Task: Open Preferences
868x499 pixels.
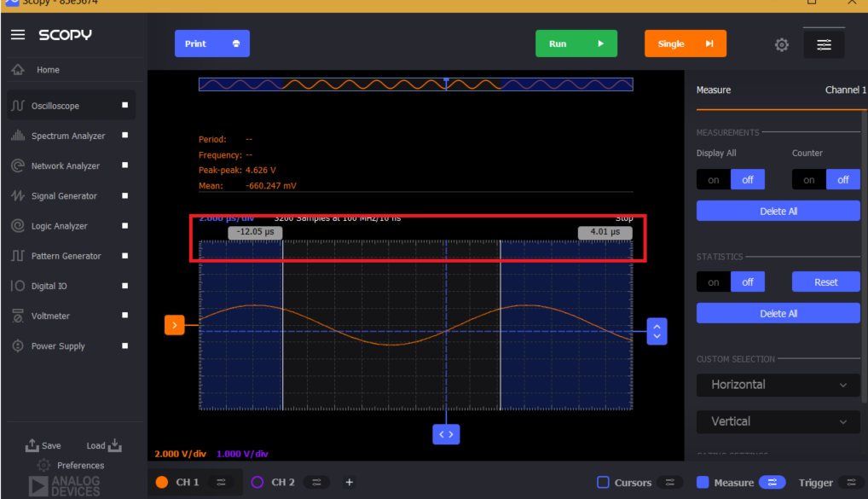Action: click(x=70, y=465)
